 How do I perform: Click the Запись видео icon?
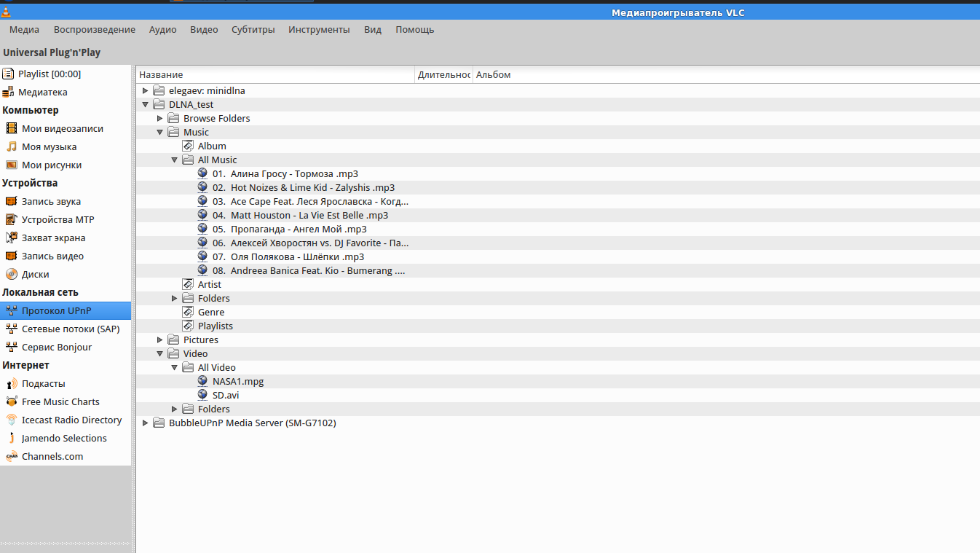(11, 256)
